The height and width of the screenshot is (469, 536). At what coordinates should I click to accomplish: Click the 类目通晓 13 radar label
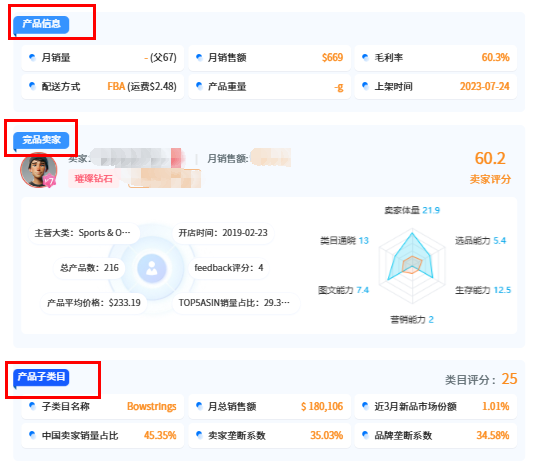[345, 241]
